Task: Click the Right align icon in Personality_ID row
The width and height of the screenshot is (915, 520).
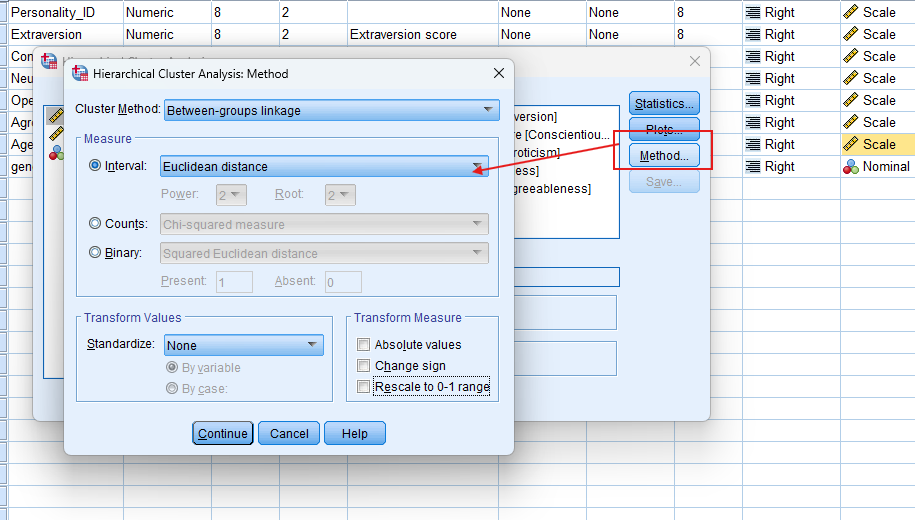Action: tap(754, 13)
